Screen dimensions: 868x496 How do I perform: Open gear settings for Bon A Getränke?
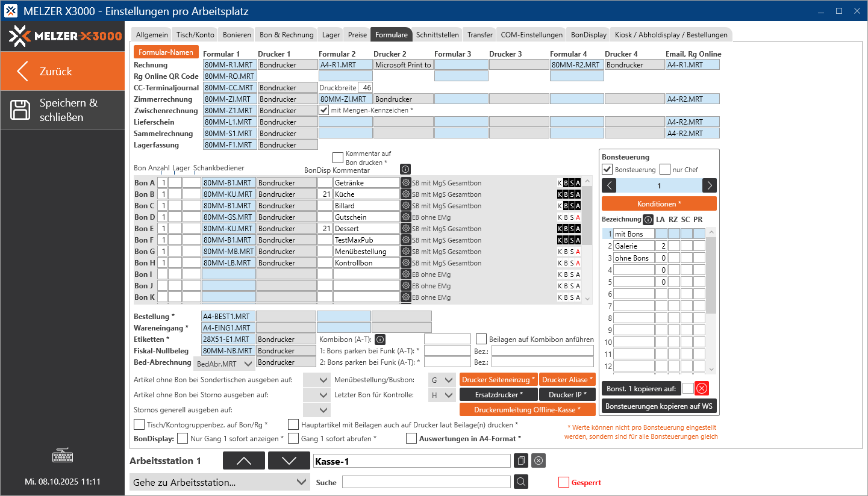point(406,182)
